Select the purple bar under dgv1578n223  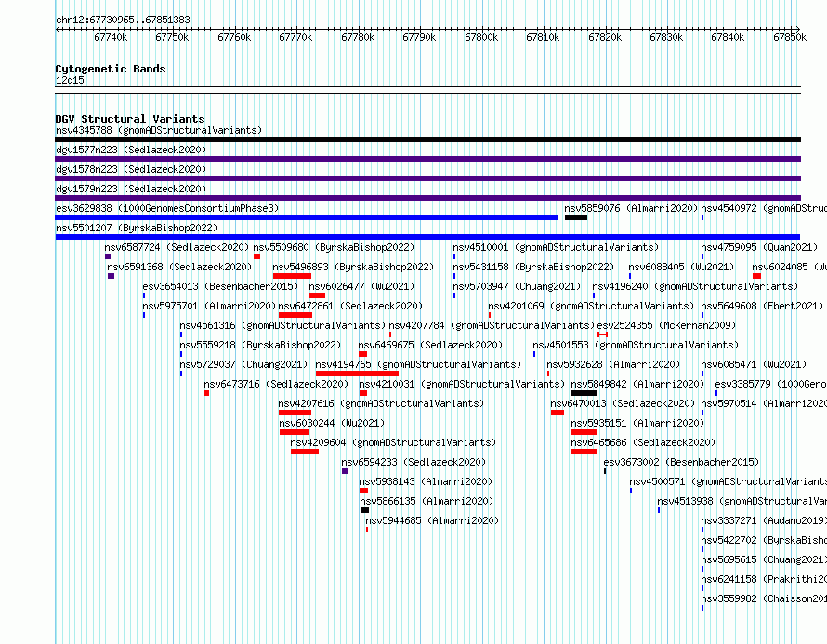427,178
